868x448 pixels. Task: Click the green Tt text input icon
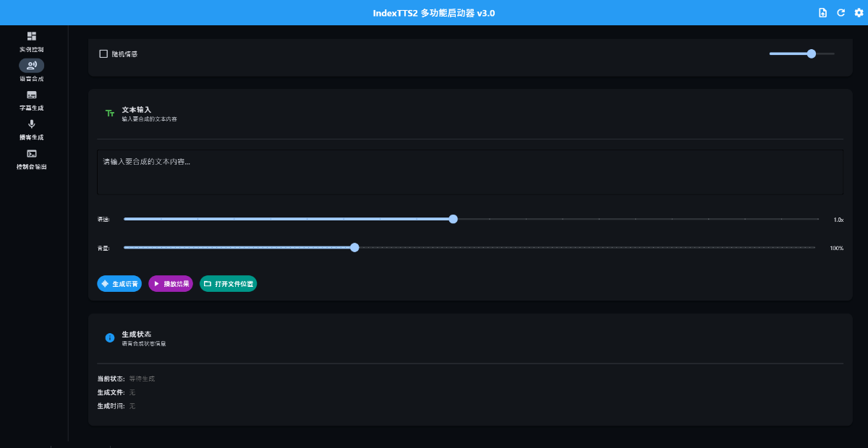pos(110,113)
